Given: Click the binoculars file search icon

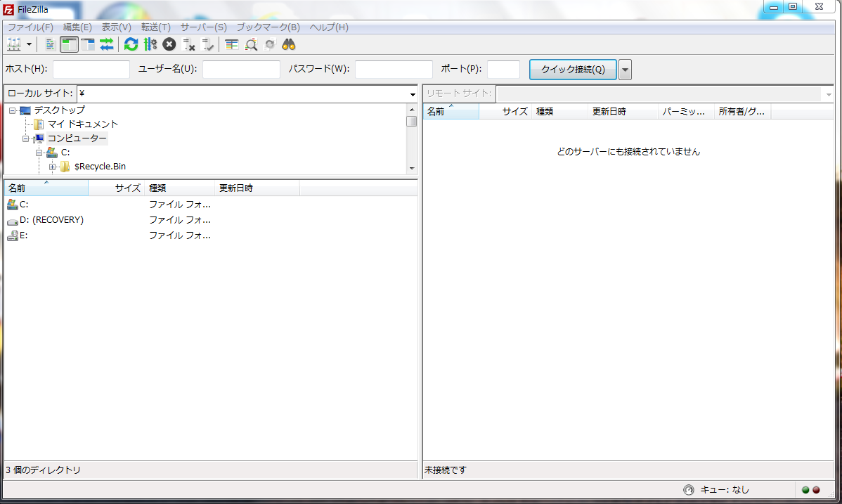Looking at the screenshot, I should 289,45.
